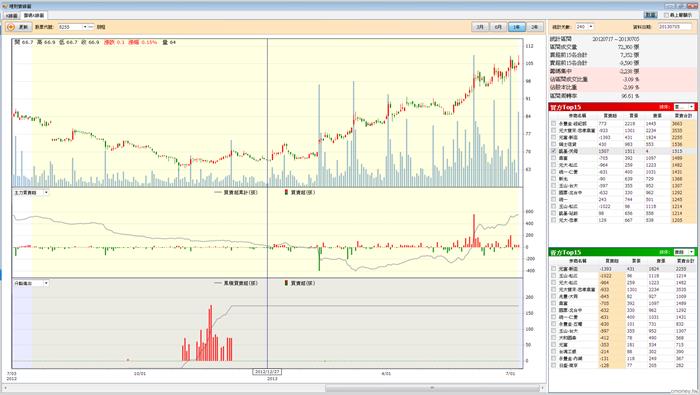Click the interval volume value 72,360
The image size is (700, 395).
point(625,47)
